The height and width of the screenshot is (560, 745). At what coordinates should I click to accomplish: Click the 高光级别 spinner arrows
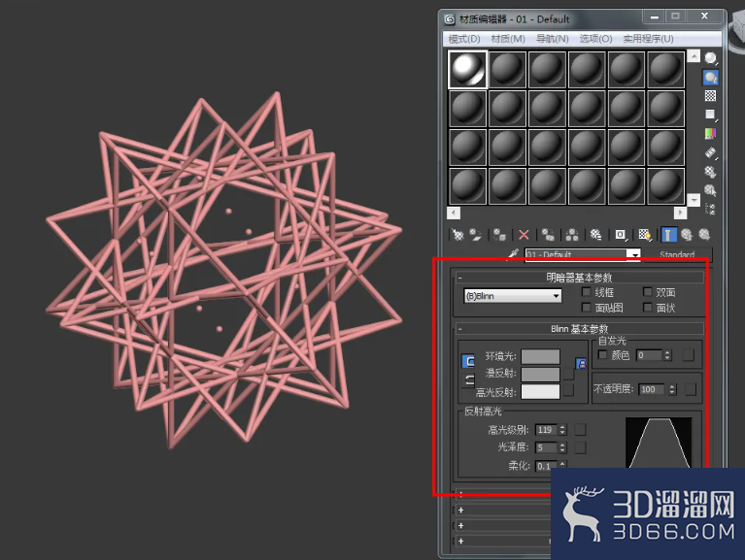(x=562, y=430)
